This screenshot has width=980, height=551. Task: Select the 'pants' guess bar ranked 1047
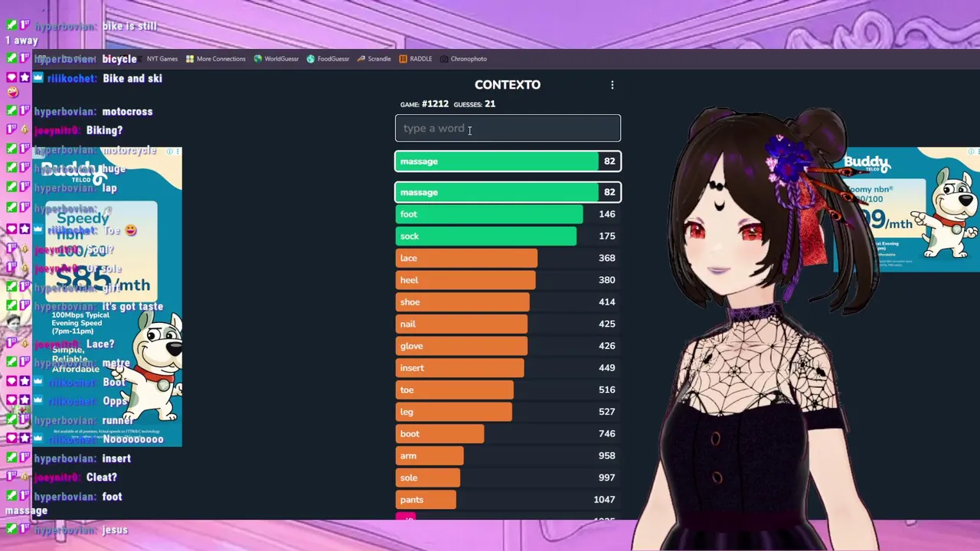(508, 500)
